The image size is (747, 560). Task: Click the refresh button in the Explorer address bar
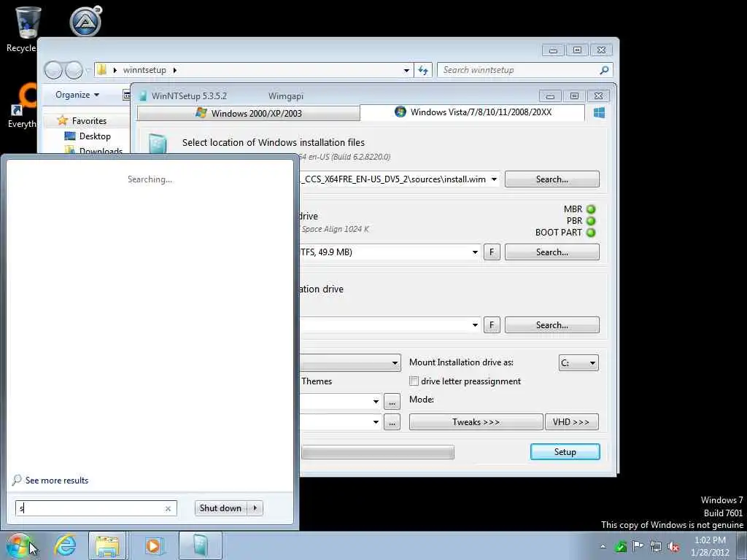[x=423, y=70]
